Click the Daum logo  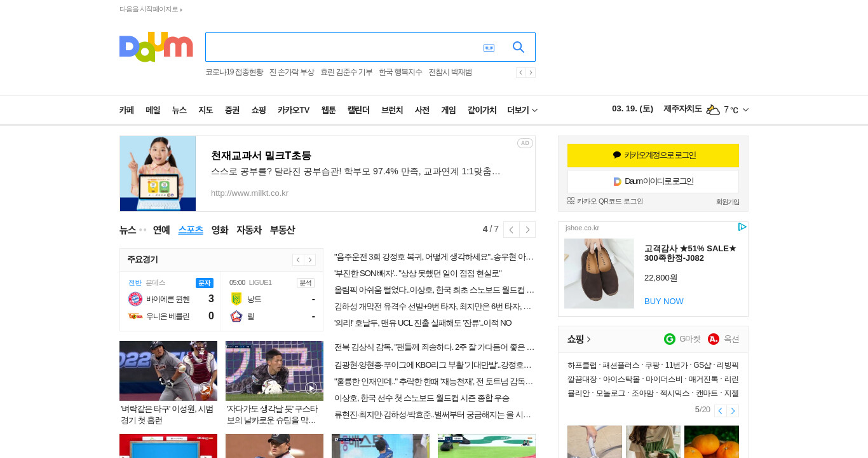156,47
